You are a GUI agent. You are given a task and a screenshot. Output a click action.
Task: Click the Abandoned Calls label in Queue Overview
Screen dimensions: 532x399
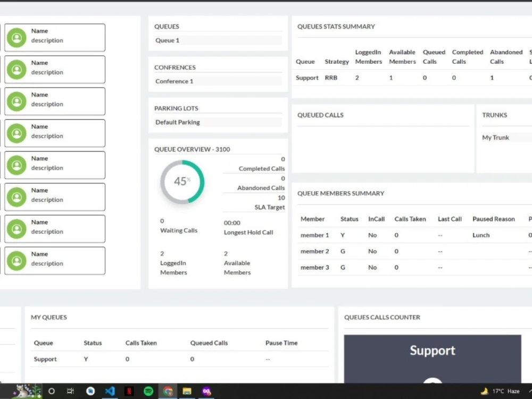(x=261, y=188)
